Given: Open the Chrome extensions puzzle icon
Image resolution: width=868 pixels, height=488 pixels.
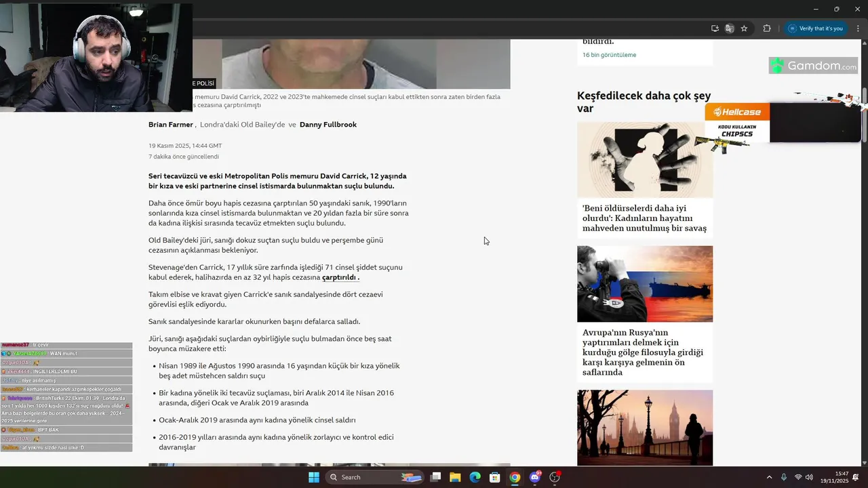Looking at the screenshot, I should point(767,28).
